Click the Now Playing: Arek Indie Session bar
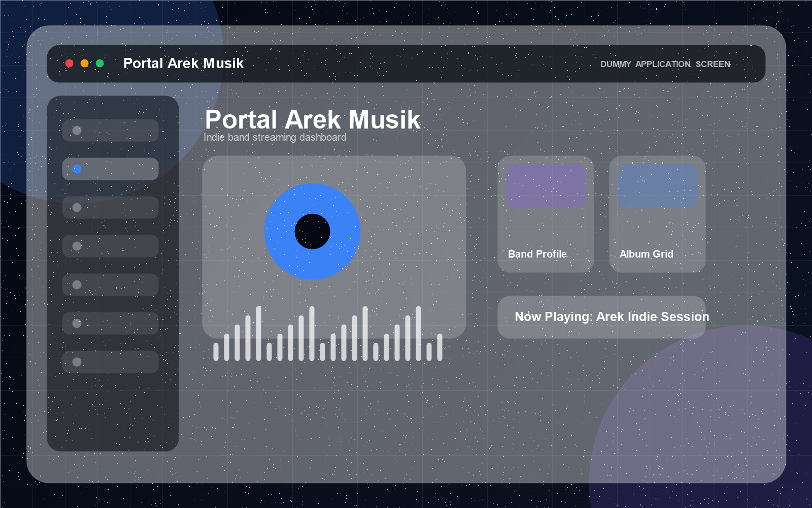This screenshot has height=508, width=812. [601, 317]
